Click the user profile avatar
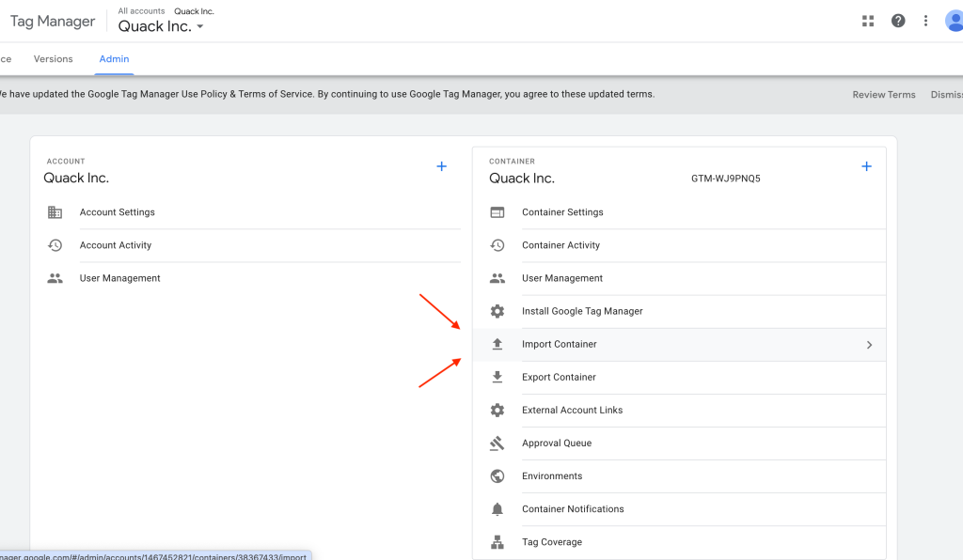This screenshot has height=560, width=963. pyautogui.click(x=954, y=21)
